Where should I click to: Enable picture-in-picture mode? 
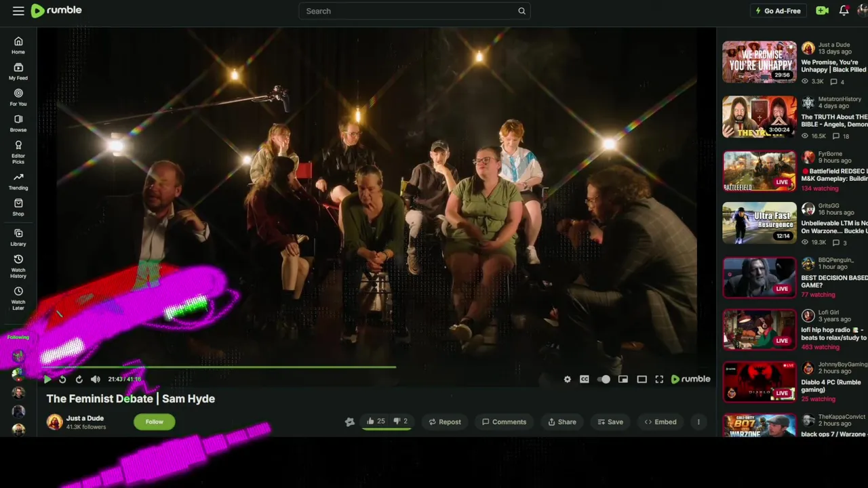tap(623, 380)
